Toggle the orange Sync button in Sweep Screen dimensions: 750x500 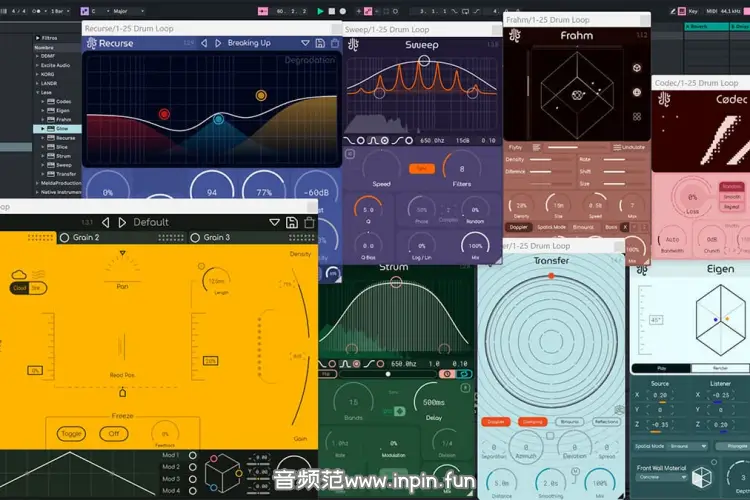click(x=422, y=168)
